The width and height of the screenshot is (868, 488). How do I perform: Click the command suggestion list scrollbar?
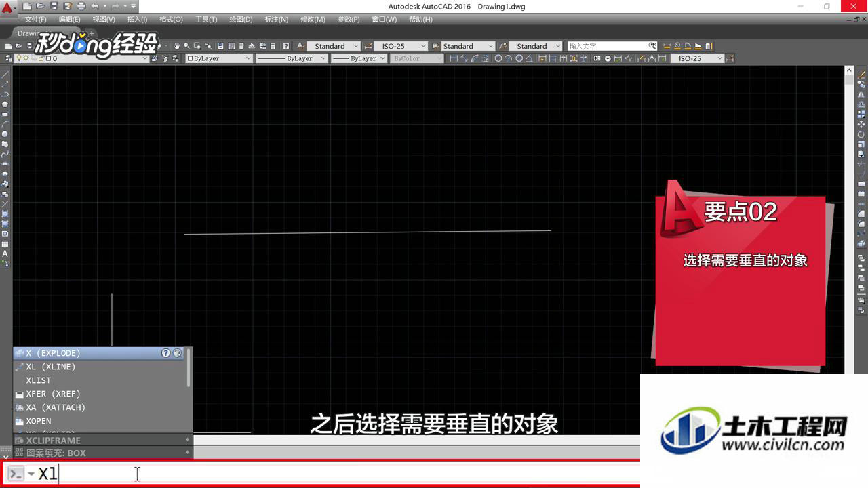click(189, 368)
